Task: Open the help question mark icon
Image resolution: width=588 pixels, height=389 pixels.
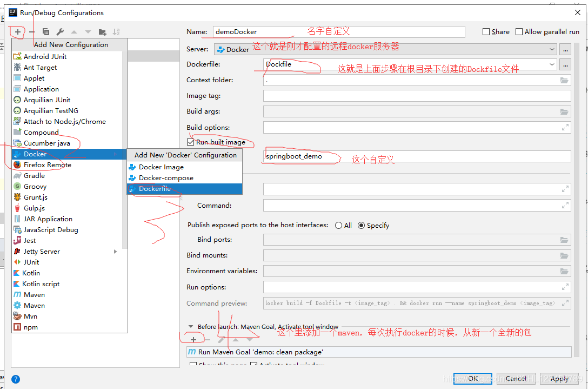Action: [x=15, y=379]
